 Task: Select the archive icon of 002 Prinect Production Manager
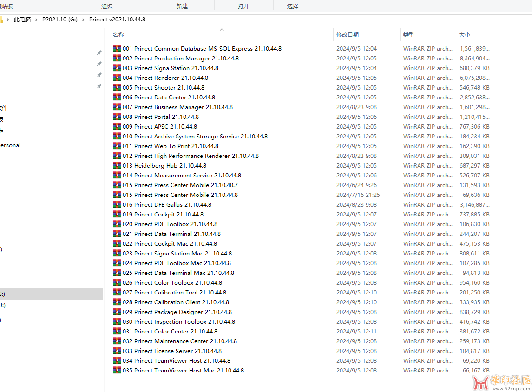117,59
